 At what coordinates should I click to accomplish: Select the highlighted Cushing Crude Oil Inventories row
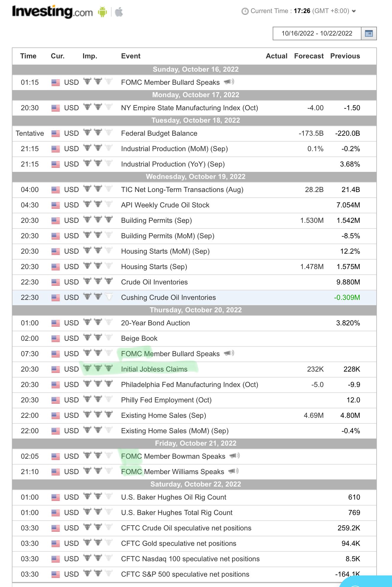(x=194, y=298)
